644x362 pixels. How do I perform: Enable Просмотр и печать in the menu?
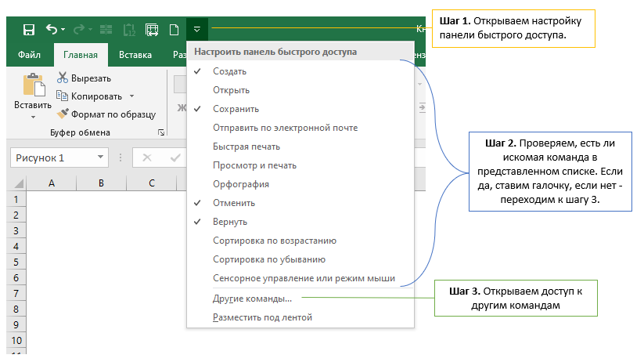pyautogui.click(x=300, y=165)
